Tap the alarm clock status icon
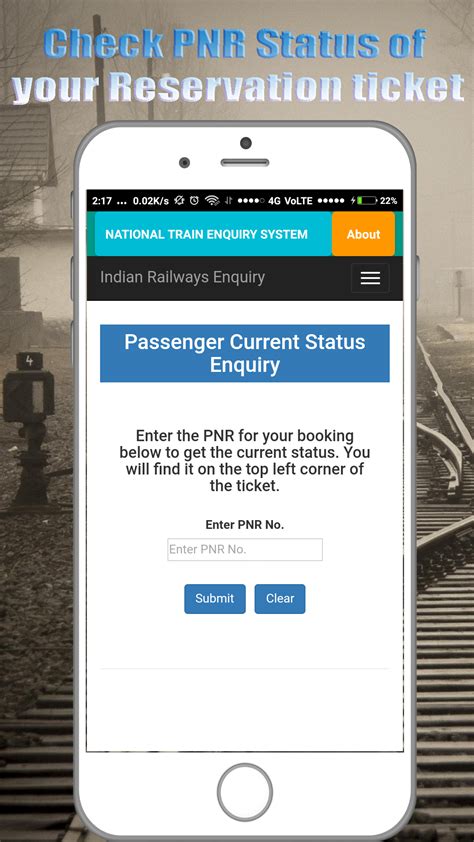 coord(194,201)
